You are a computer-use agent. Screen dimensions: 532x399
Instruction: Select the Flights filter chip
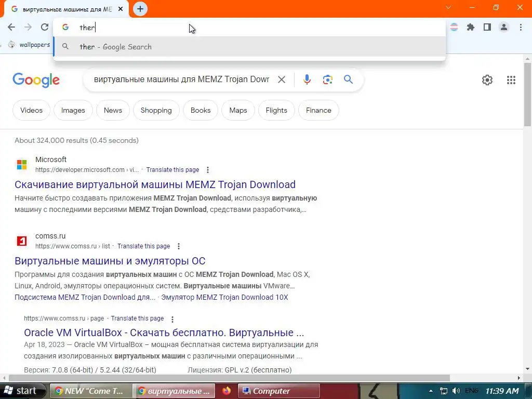[x=276, y=110]
